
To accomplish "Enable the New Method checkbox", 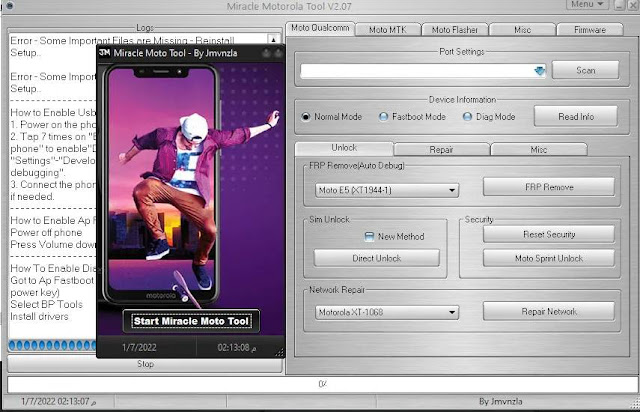I will point(369,236).
